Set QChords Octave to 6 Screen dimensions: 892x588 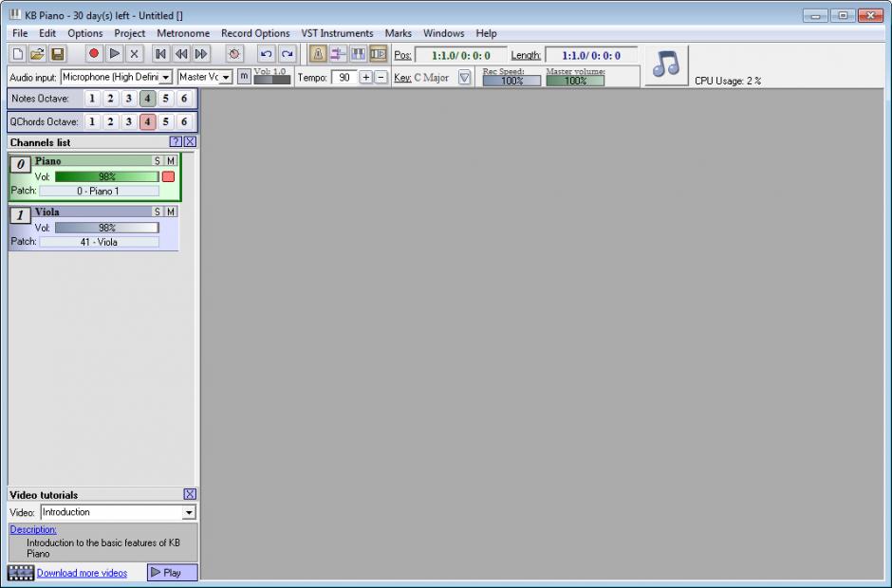point(184,121)
